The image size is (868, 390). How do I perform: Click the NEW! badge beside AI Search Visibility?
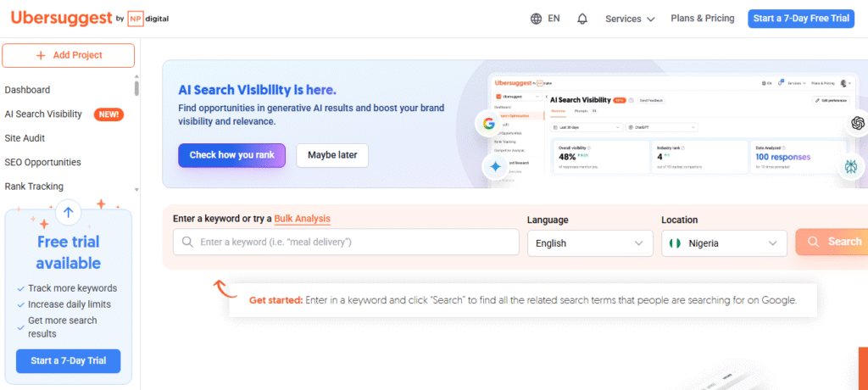(x=108, y=114)
